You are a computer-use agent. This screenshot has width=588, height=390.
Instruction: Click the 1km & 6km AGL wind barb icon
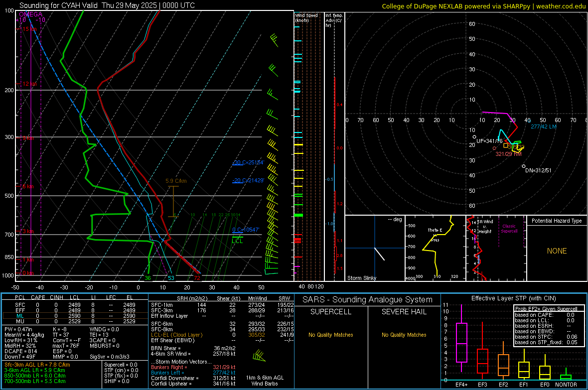[259, 356]
